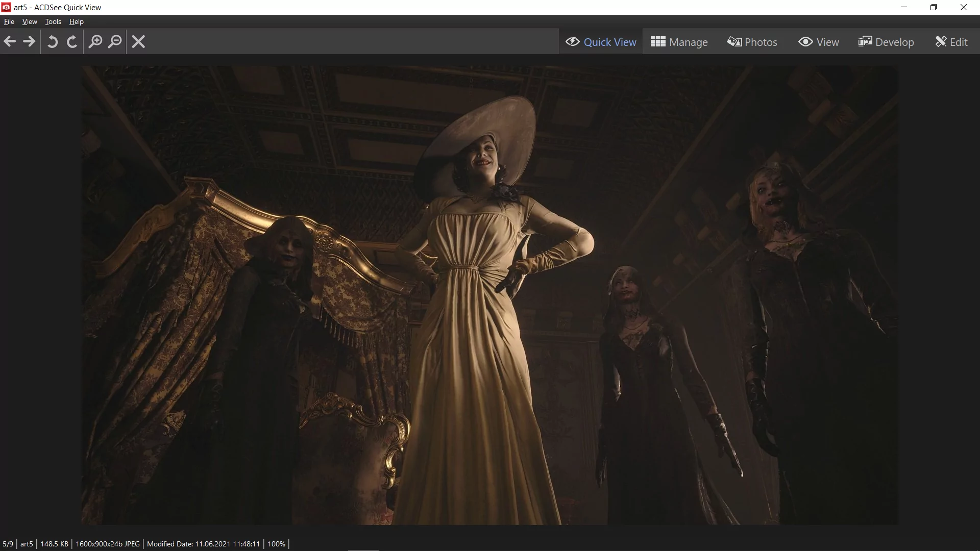Open the File menu
The image size is (980, 551).
pos(9,22)
